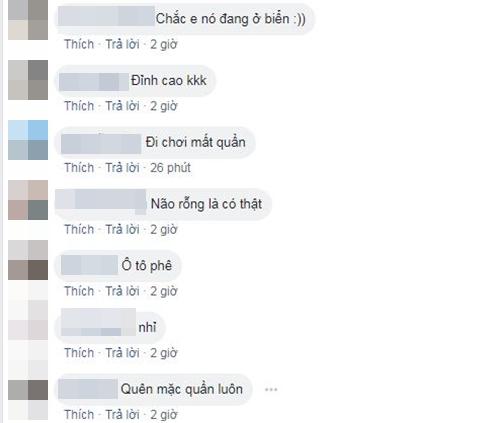Reply to the comment 'Quên mặc quần luôn'
This screenshot has height=423, width=500.
pyautogui.click(x=122, y=414)
